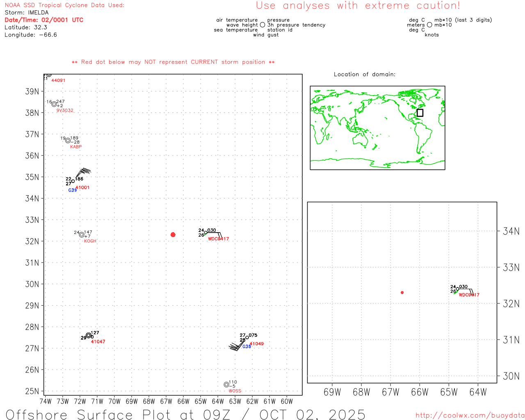
Task: Select the buoy 41047 station circle marker
Action: (89, 336)
